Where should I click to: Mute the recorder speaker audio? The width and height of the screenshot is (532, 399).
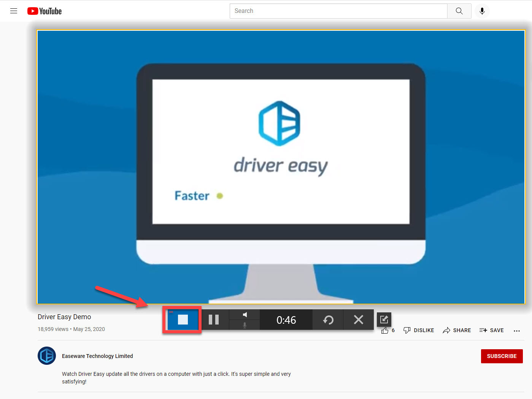pyautogui.click(x=245, y=315)
